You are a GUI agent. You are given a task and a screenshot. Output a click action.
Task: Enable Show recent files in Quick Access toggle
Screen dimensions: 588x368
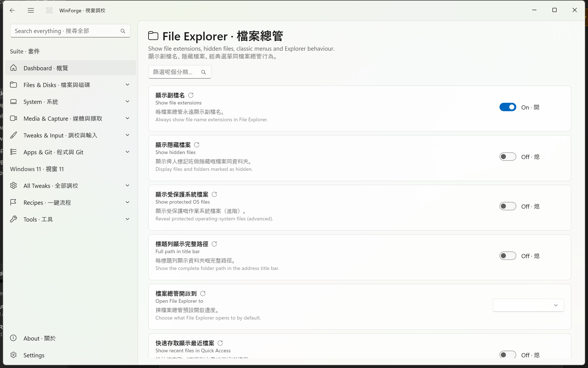(508, 355)
